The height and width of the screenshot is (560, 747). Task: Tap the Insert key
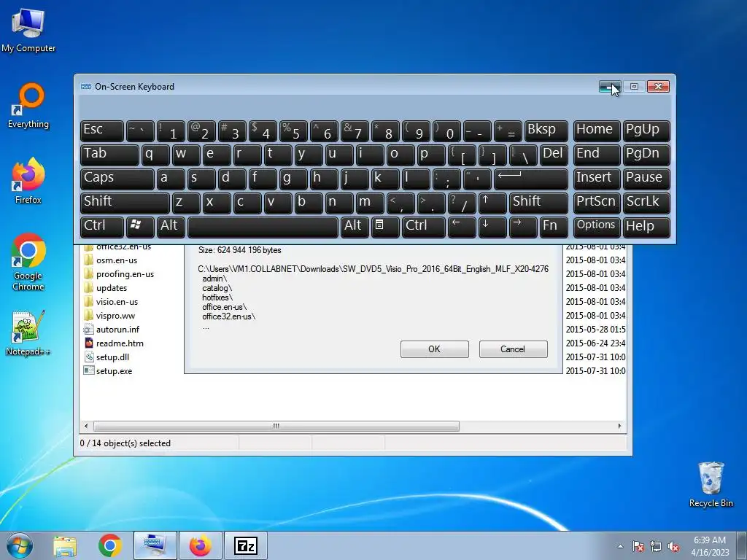597,179
